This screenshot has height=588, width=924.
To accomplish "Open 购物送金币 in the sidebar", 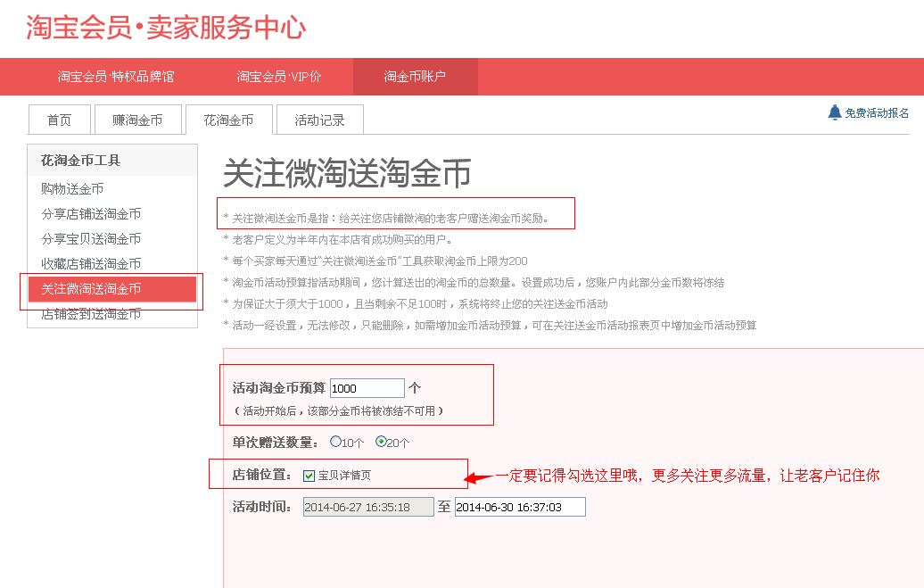I will point(72,189).
